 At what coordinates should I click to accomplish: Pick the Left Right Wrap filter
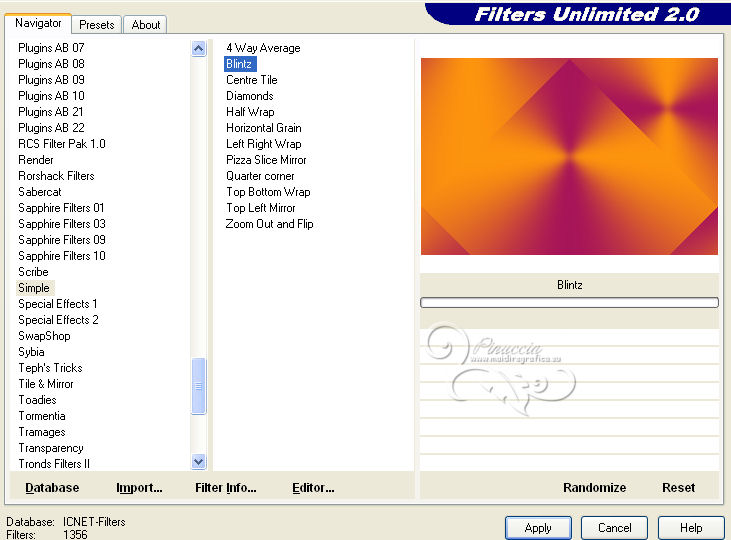click(264, 144)
